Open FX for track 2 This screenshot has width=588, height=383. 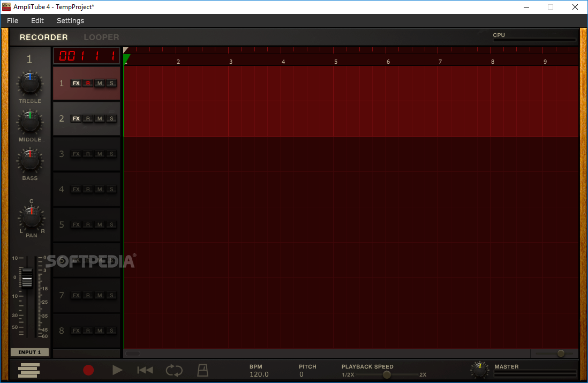tap(76, 118)
